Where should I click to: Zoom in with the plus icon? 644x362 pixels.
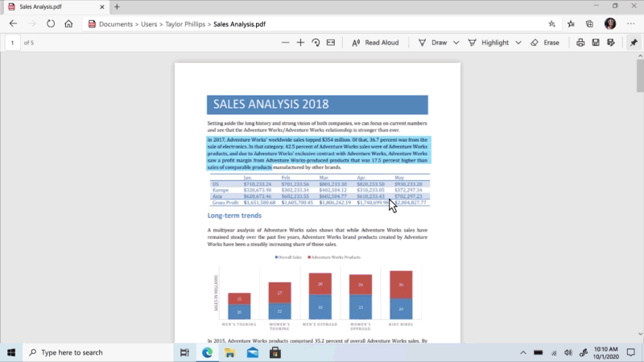click(x=300, y=43)
